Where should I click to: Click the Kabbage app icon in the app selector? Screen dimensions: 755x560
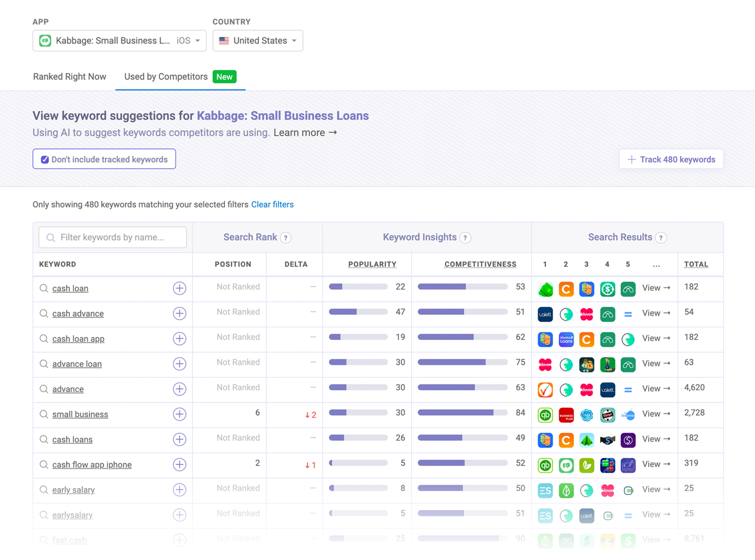coord(45,40)
